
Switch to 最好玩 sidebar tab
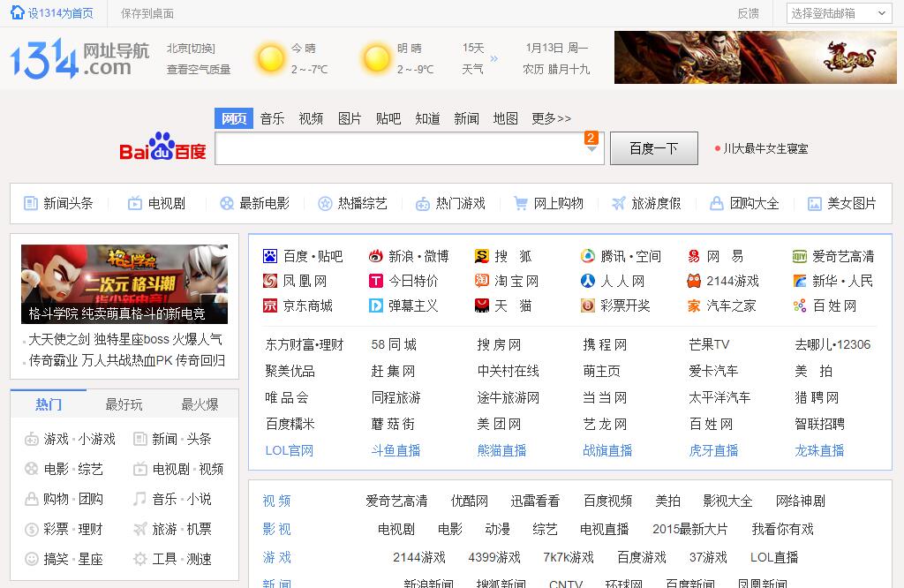(124, 404)
